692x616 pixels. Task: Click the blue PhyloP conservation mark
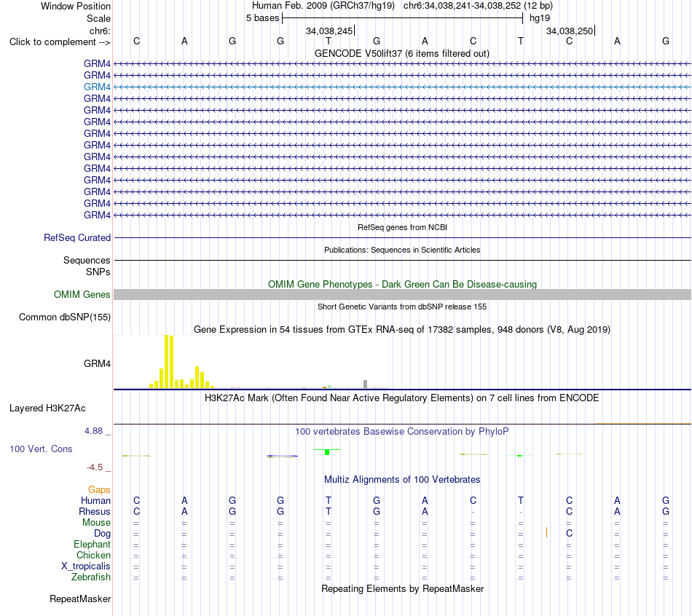pos(283,456)
